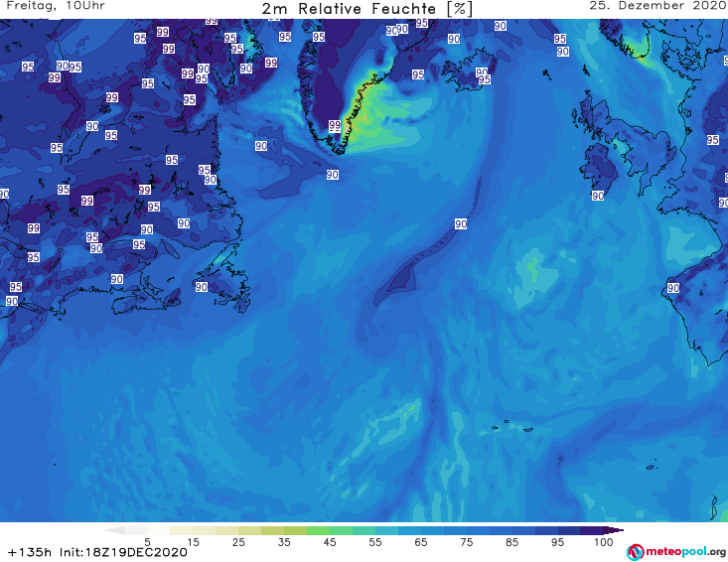Viewport: 728px width, 562px height.
Task: Click the "99" label at Greenland's southern tip
Action: (335, 126)
